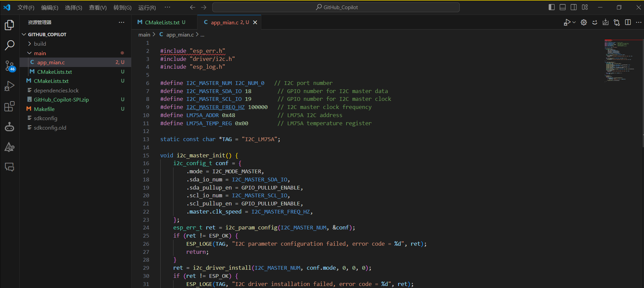Click i2c_driver_install call on line 29
Viewport: 644px width, 288px height.
(x=222, y=268)
